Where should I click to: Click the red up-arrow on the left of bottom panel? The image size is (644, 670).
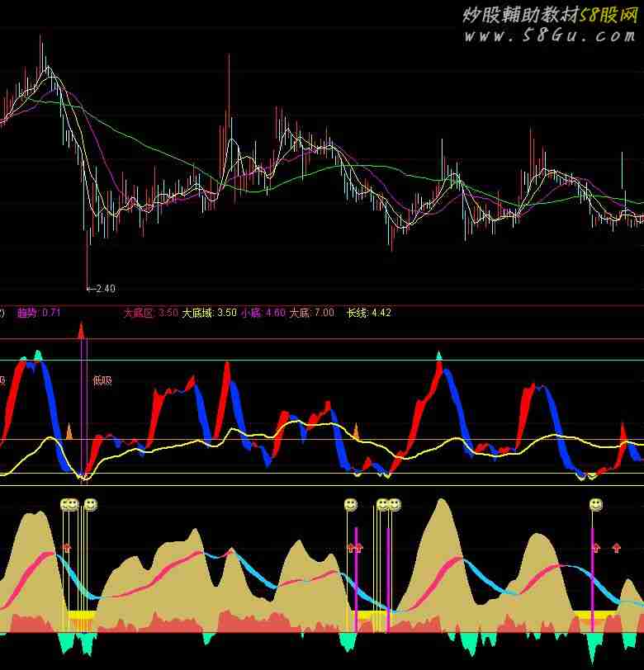pyautogui.click(x=68, y=547)
